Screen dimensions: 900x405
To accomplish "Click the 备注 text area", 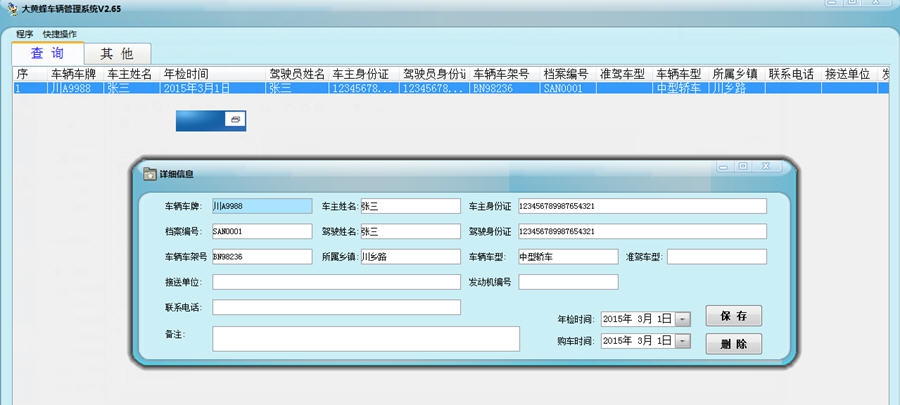I will 366,338.
